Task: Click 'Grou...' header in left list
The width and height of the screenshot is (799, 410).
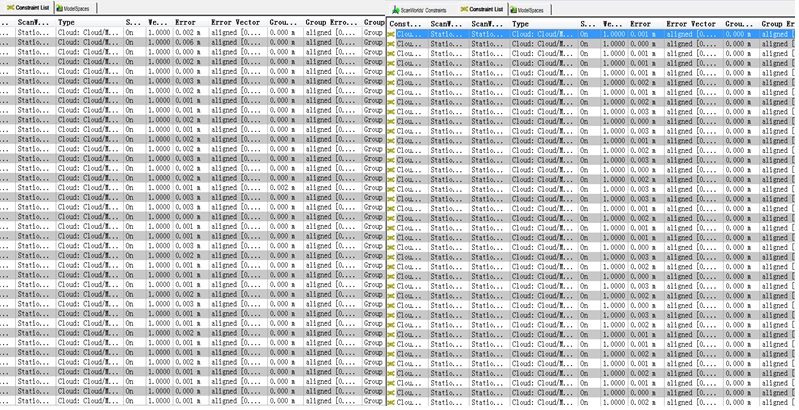Action: pos(285,22)
